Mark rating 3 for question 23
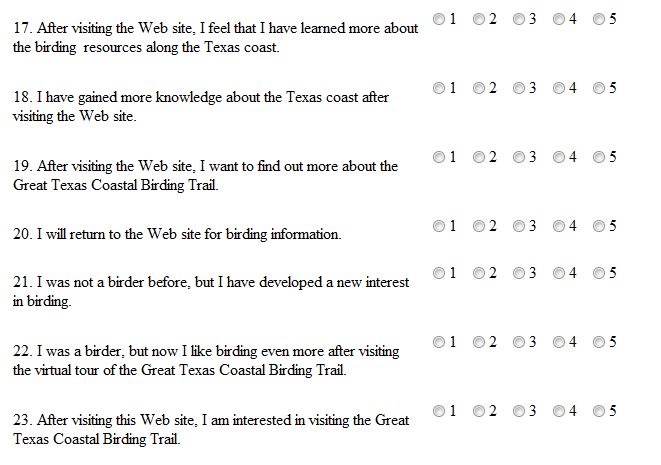The width and height of the screenshot is (661, 465). tap(519, 411)
